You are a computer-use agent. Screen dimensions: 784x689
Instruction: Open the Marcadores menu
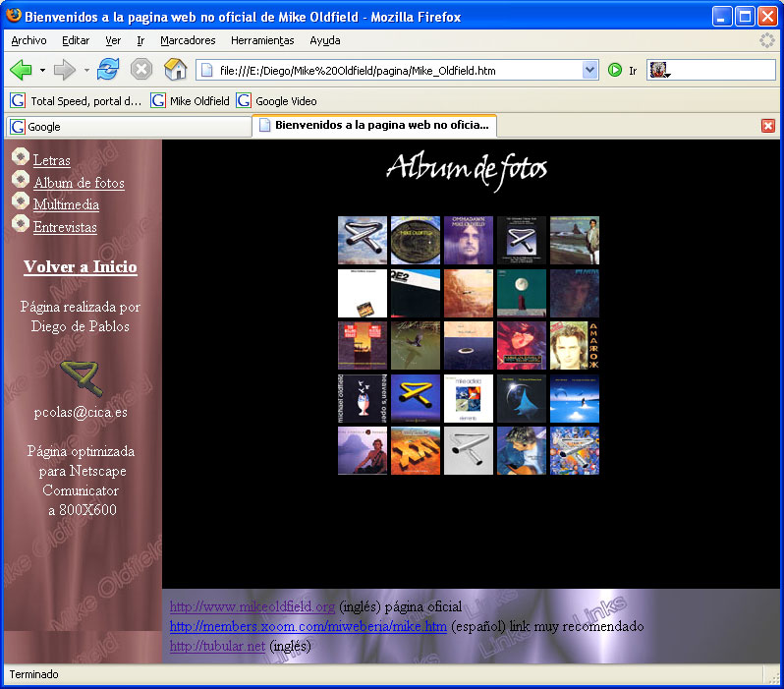click(x=188, y=40)
